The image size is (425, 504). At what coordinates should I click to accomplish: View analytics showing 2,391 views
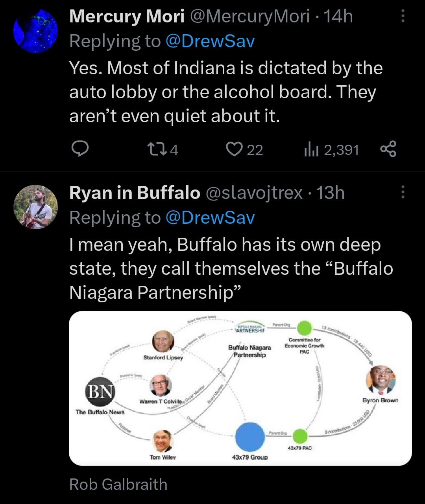coord(310,149)
